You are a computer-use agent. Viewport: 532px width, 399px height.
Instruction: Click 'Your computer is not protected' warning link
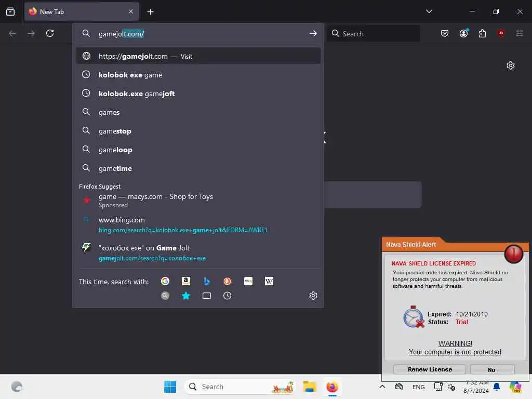(455, 352)
